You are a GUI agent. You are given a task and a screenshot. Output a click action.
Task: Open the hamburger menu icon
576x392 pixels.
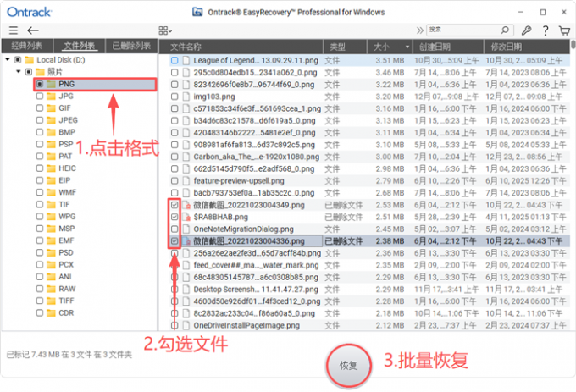[x=14, y=30]
